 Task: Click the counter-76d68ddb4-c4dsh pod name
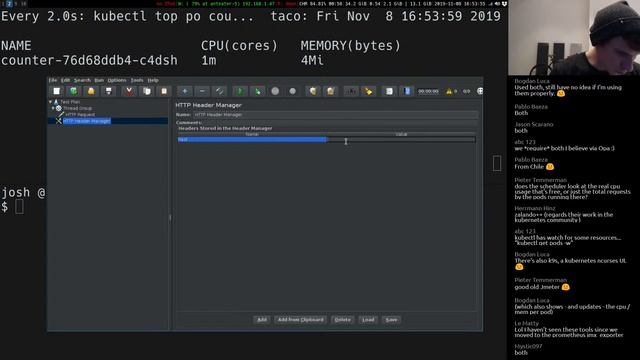(89, 60)
